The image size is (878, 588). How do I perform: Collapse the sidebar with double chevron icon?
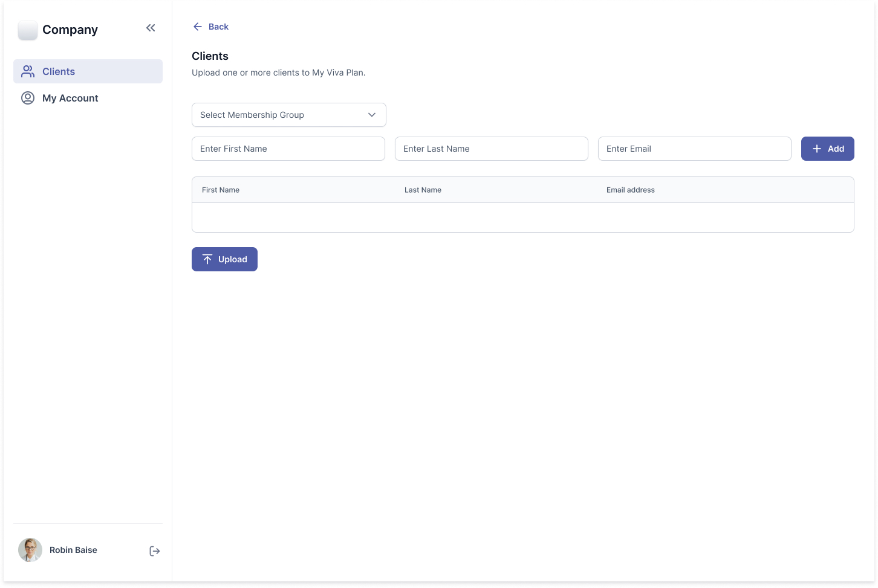coord(151,28)
